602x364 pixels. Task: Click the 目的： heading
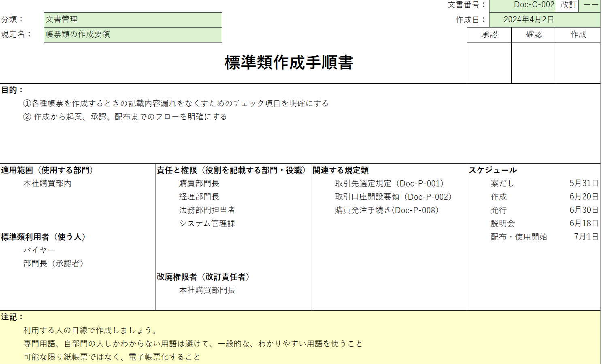(13, 90)
